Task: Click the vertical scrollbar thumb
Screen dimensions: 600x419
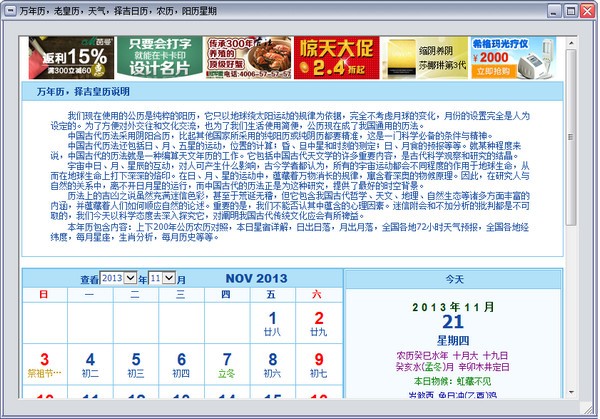Action: (571, 137)
